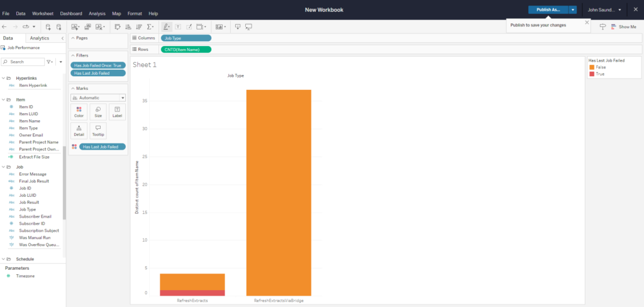Collapse the Hyperlinks folder
The width and height of the screenshot is (644, 307).
(x=3, y=78)
